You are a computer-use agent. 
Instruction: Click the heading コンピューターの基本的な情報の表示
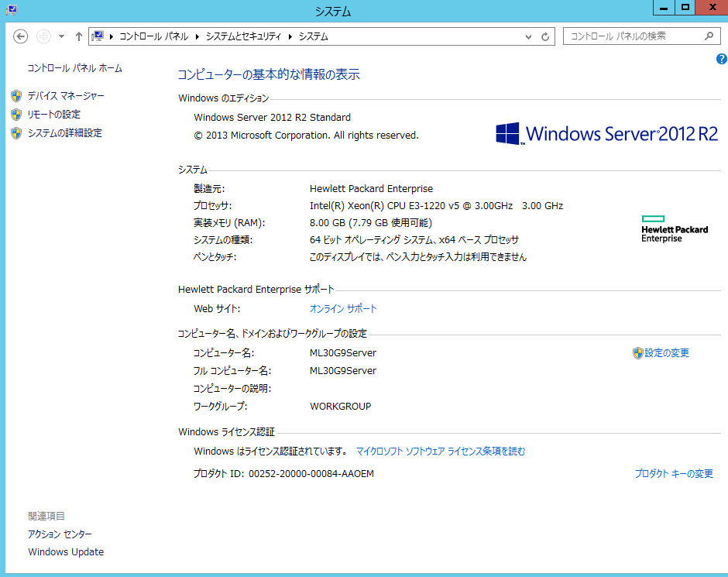pyautogui.click(x=269, y=74)
